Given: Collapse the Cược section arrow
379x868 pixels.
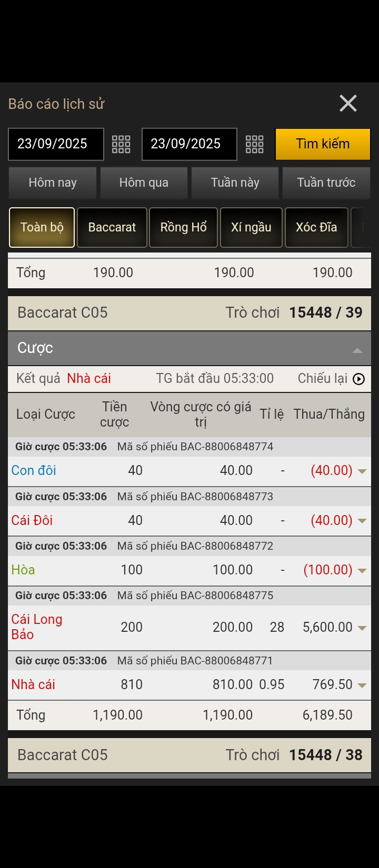Looking at the screenshot, I should click(357, 350).
